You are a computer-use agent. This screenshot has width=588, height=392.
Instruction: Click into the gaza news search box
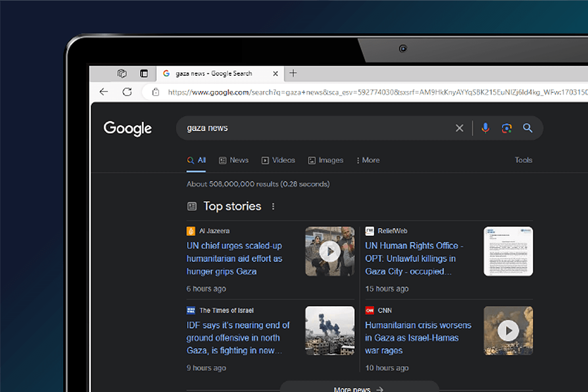[x=315, y=128]
